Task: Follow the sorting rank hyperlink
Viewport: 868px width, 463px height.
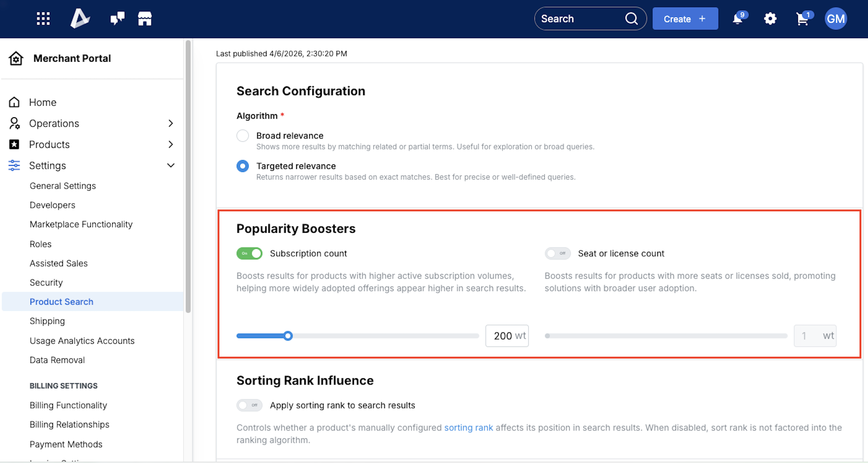Action: (468, 427)
